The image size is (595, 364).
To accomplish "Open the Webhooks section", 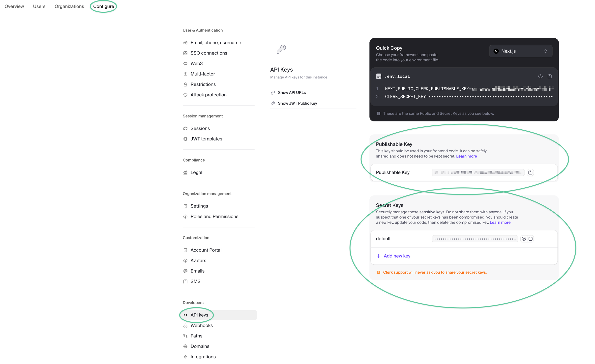I will (x=201, y=325).
